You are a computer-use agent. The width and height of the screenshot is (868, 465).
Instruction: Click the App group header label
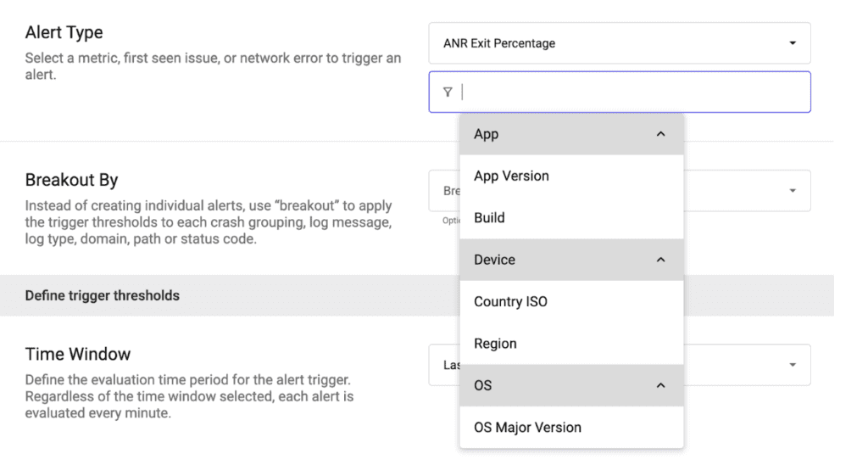486,134
